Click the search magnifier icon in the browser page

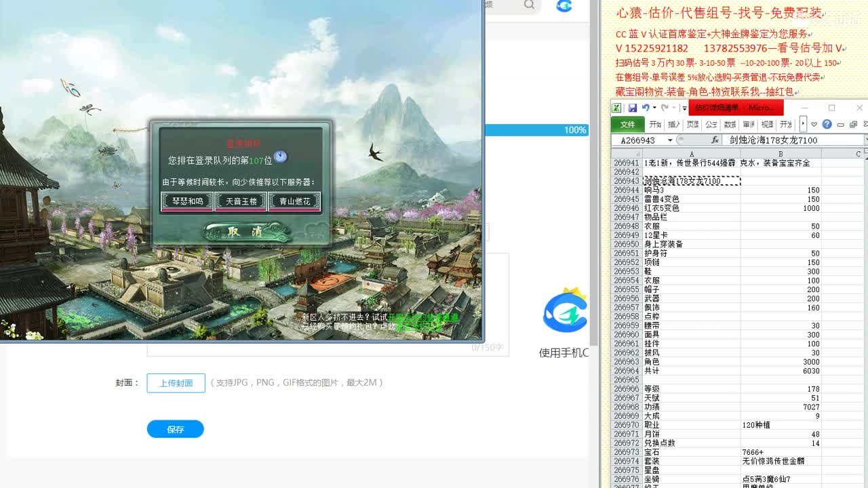click(x=529, y=5)
